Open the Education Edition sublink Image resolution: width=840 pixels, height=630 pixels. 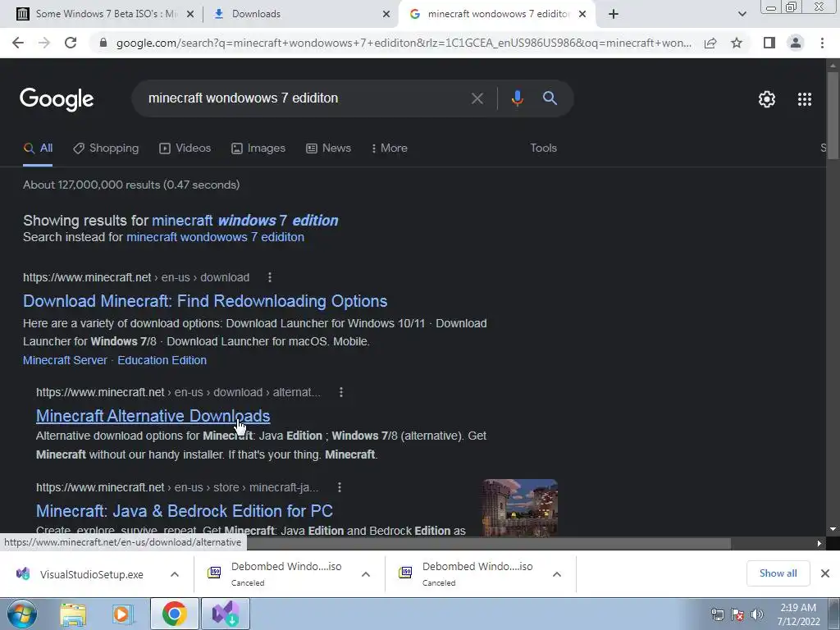click(162, 361)
